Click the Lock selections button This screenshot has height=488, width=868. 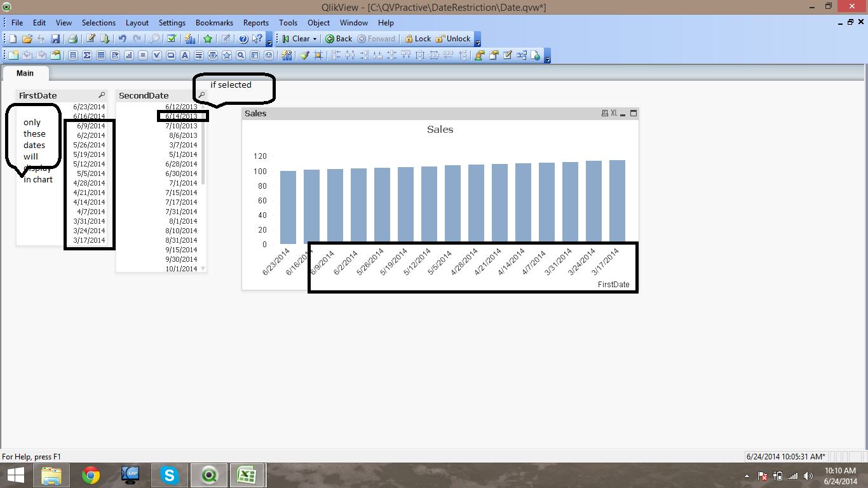click(417, 39)
